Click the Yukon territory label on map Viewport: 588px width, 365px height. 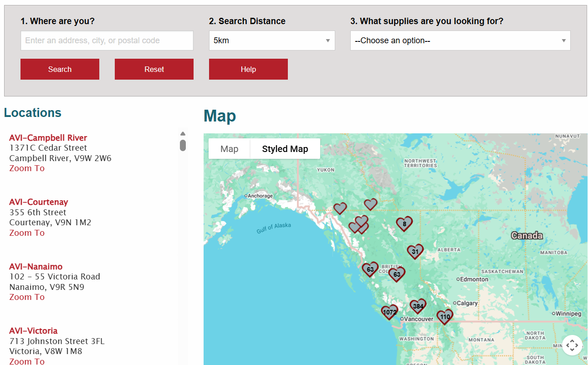tap(326, 170)
